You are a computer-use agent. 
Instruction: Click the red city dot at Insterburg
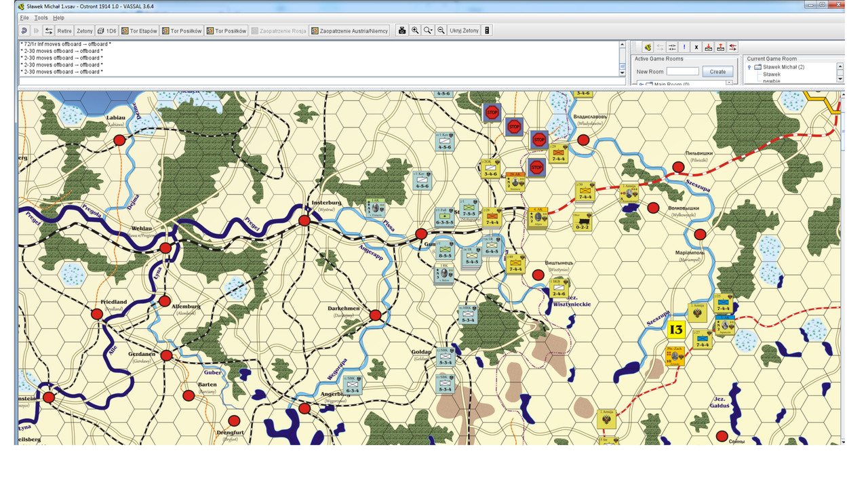click(304, 220)
